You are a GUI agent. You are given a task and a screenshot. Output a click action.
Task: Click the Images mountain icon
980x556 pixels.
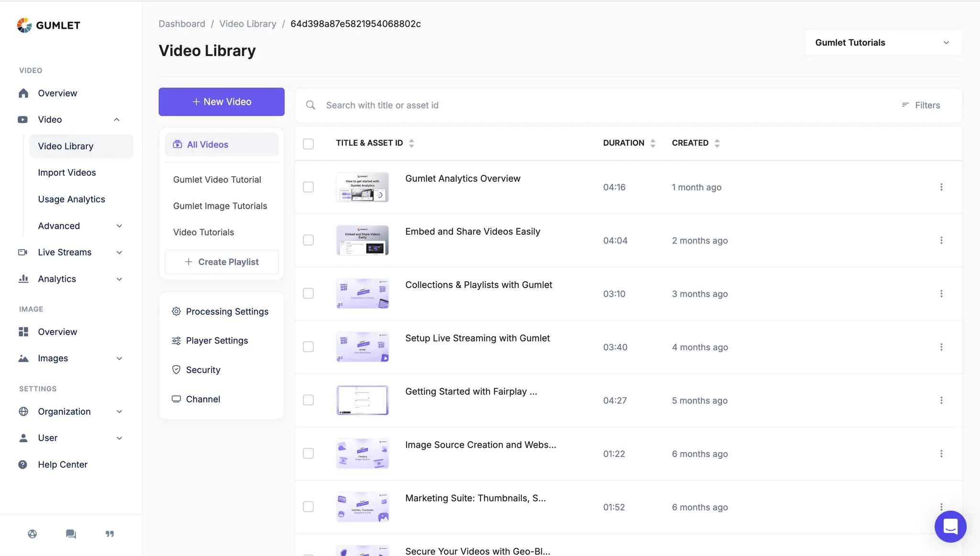23,358
